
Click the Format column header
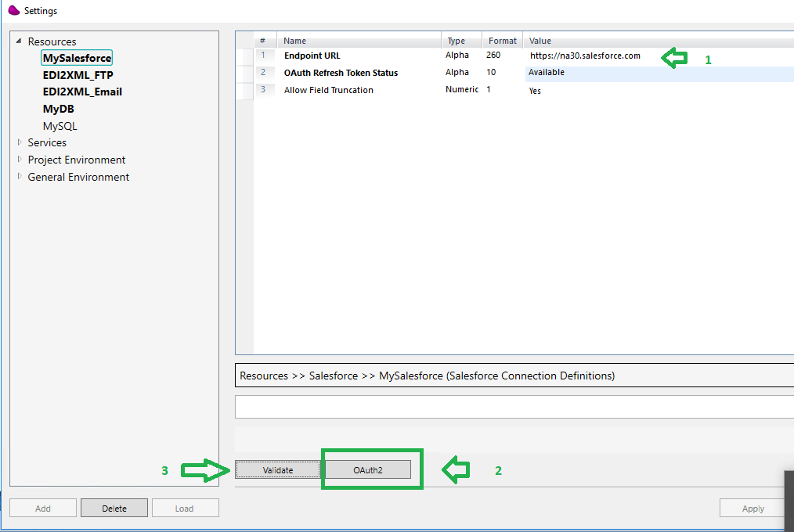click(x=503, y=41)
